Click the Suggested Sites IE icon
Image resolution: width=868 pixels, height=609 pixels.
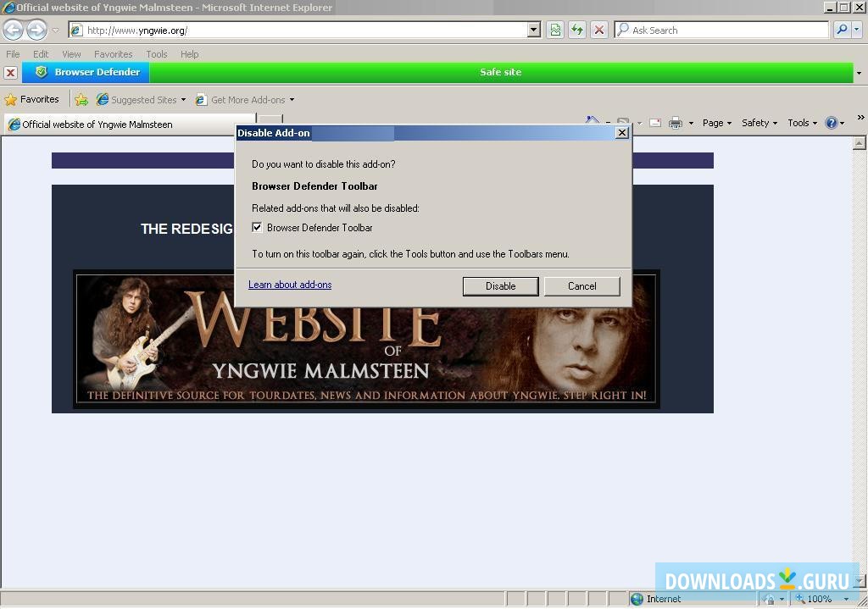click(x=103, y=100)
